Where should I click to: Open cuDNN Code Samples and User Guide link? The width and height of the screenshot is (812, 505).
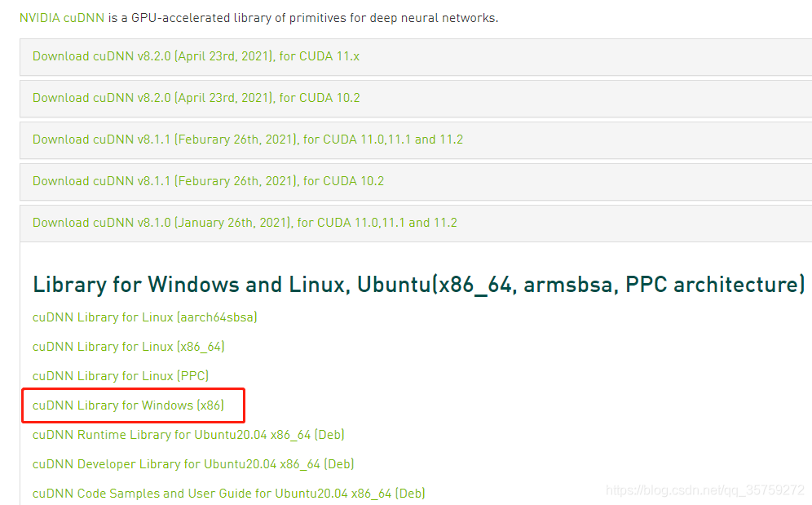tap(228, 494)
